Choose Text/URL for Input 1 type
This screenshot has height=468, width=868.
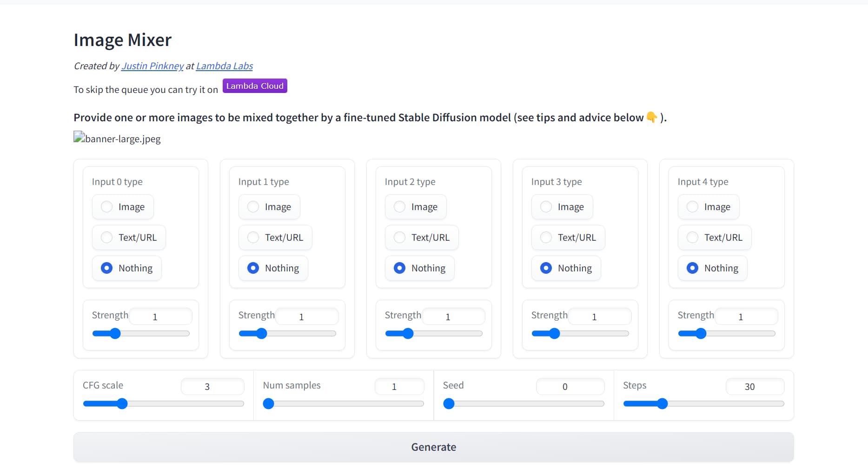[x=253, y=237]
